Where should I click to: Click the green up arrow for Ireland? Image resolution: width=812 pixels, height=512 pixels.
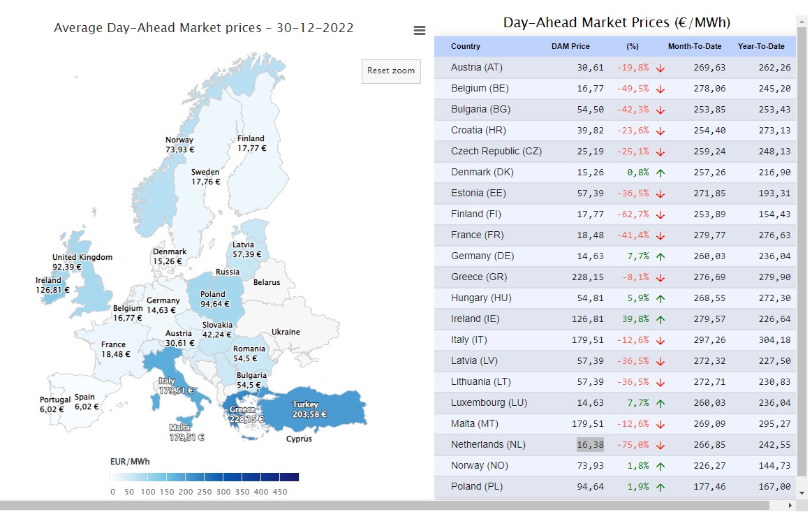[660, 319]
